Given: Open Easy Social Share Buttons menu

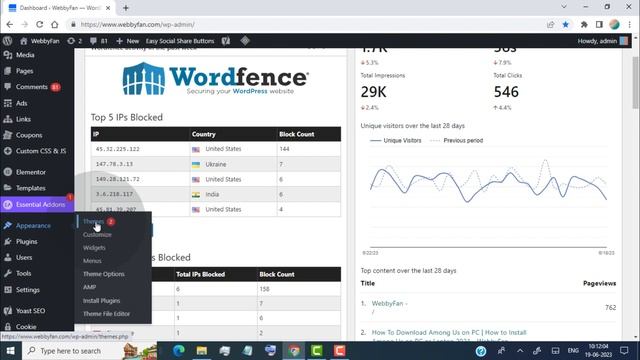Looking at the screenshot, I should pos(180,41).
